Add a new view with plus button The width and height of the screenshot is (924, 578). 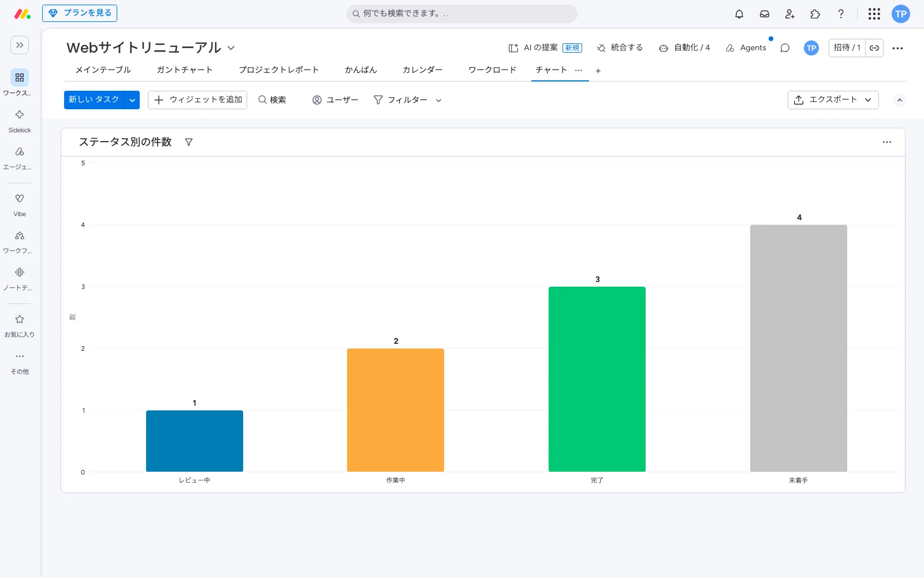598,71
